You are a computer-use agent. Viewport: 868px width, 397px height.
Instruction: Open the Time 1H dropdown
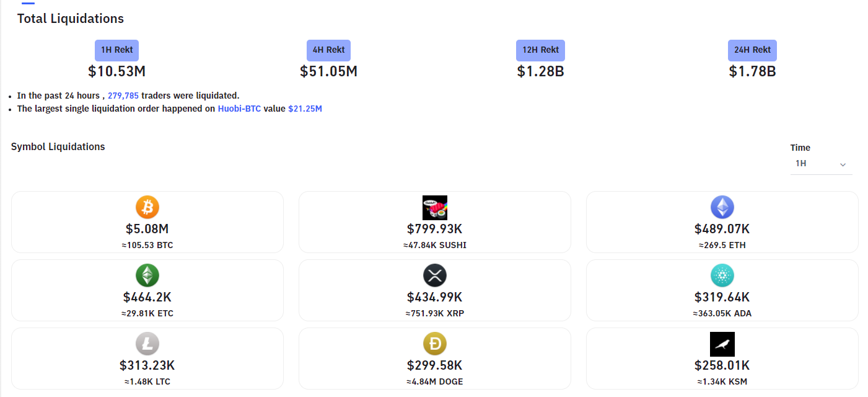click(x=820, y=164)
